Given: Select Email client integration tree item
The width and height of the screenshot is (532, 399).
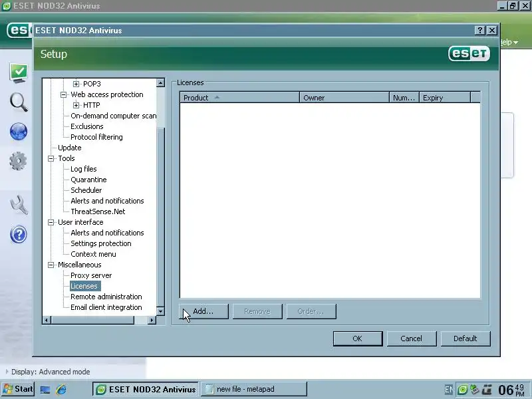Looking at the screenshot, I should pos(106,307).
